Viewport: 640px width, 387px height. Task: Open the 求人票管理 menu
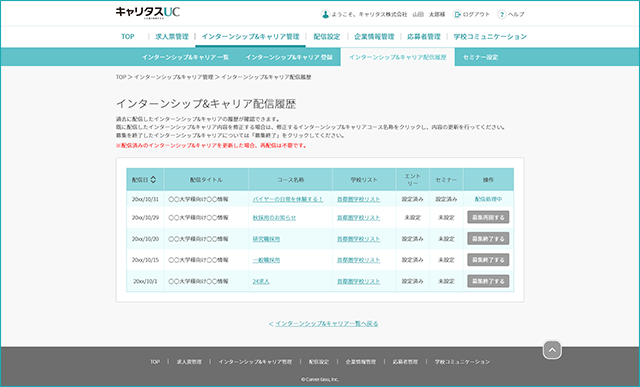coord(172,37)
